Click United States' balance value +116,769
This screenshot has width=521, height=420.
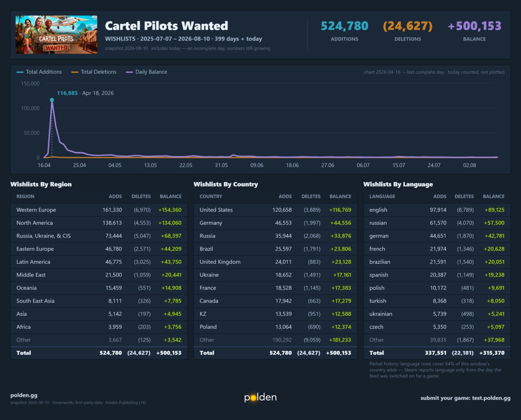tap(340, 210)
